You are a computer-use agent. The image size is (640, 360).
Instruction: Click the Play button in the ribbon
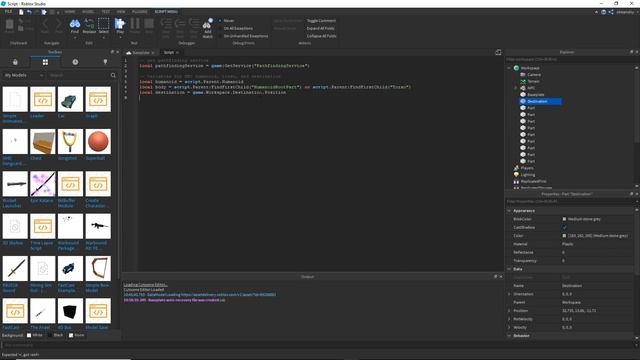[x=120, y=24]
